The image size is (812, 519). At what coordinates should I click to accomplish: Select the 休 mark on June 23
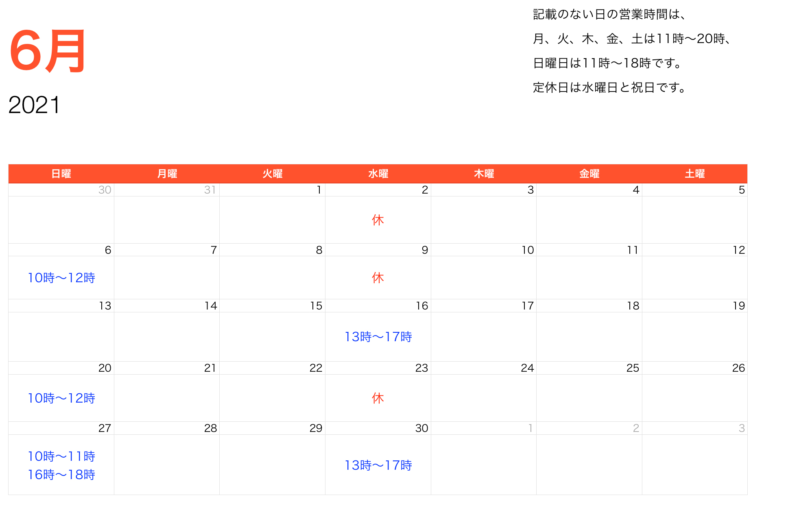[x=377, y=399]
